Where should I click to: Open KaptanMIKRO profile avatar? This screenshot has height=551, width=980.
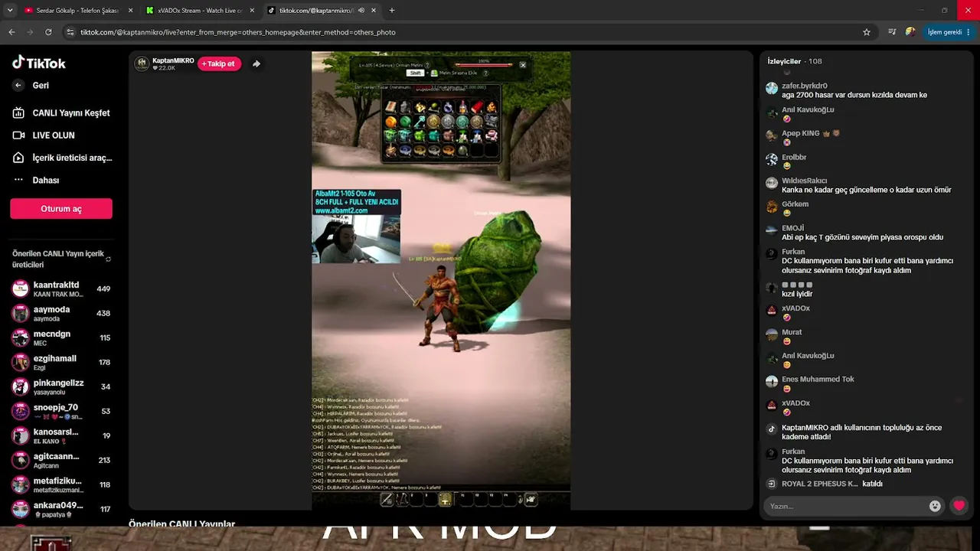[x=142, y=64]
